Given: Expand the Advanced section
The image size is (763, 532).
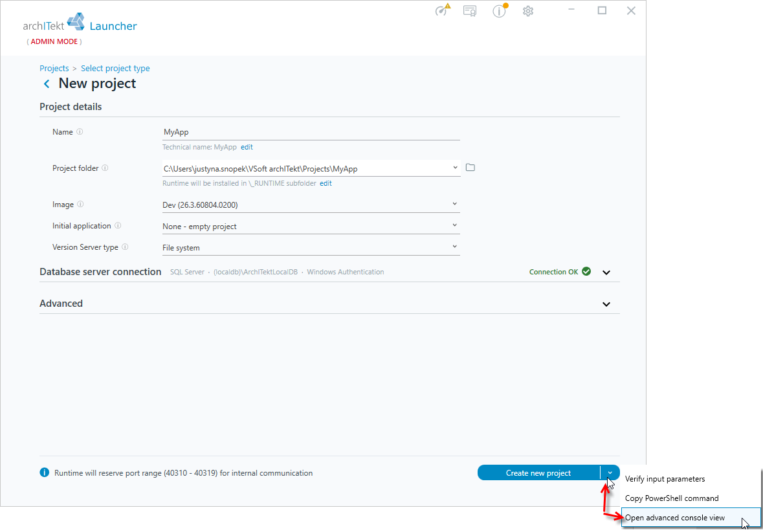Looking at the screenshot, I should click(x=606, y=304).
